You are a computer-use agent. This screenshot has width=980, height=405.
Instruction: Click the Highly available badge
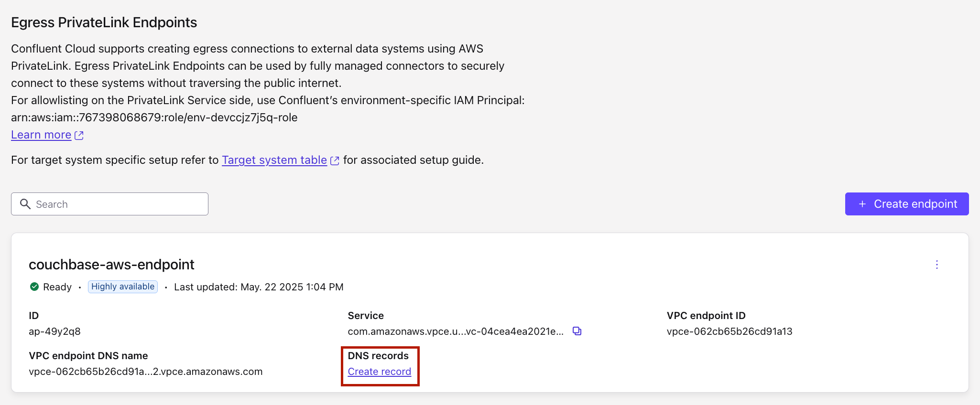point(123,287)
